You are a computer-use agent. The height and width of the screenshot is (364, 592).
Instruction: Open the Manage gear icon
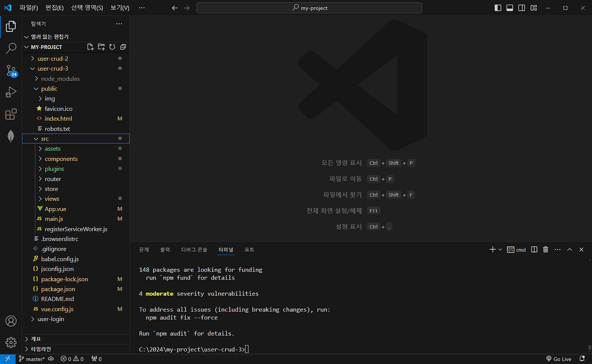(x=11, y=342)
